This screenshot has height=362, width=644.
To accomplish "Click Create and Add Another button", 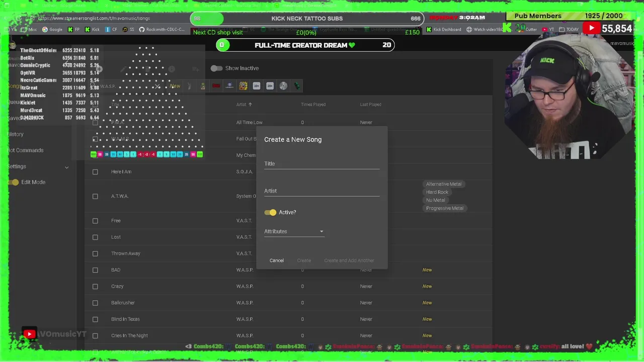I will tap(349, 260).
